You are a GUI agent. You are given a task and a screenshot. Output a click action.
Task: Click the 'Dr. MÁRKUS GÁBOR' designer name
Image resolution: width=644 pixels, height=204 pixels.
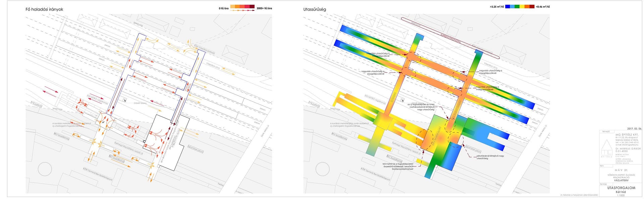click(x=628, y=148)
